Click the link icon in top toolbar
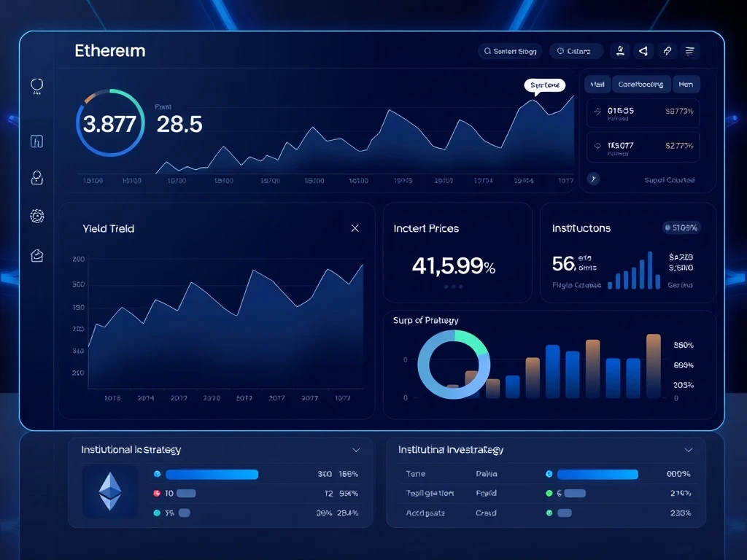The image size is (747, 560). pyautogui.click(x=667, y=51)
